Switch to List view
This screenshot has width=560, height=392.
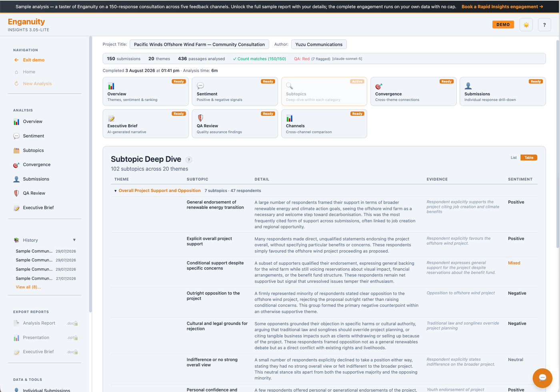514,158
